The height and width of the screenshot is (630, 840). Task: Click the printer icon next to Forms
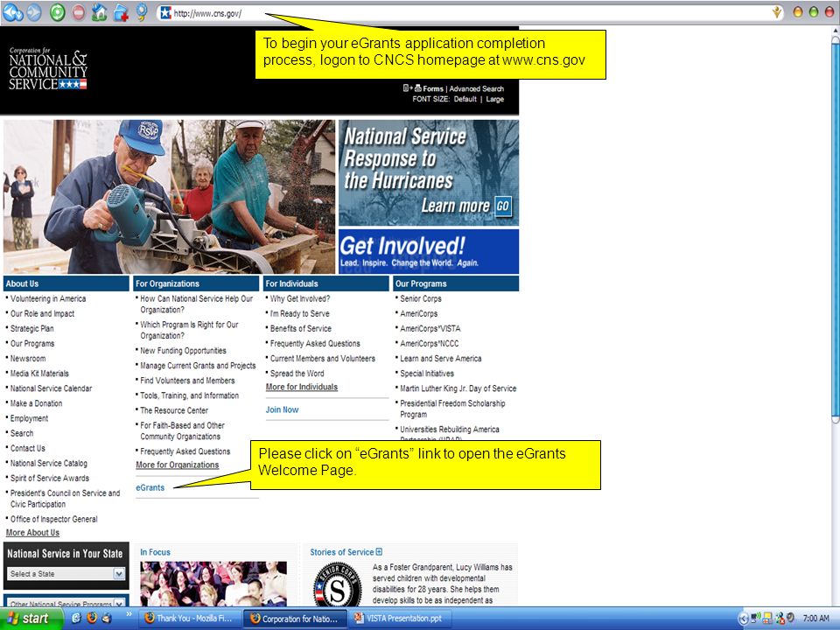418,88
